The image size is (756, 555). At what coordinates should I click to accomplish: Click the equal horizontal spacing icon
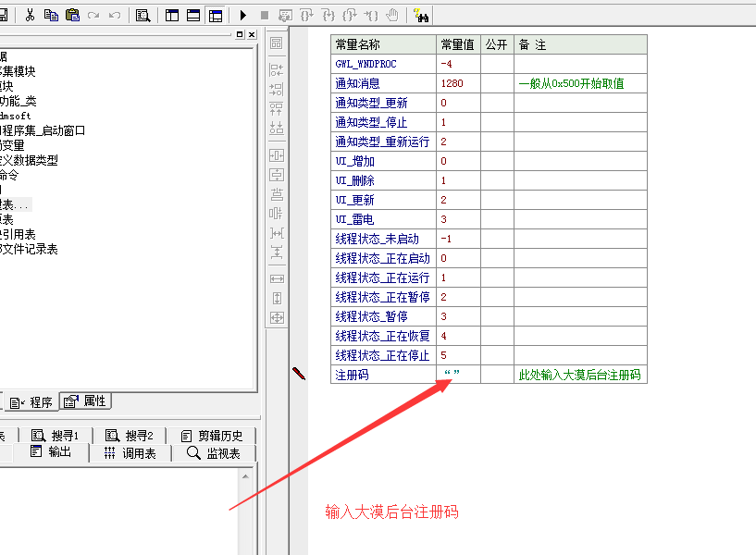[x=277, y=233]
